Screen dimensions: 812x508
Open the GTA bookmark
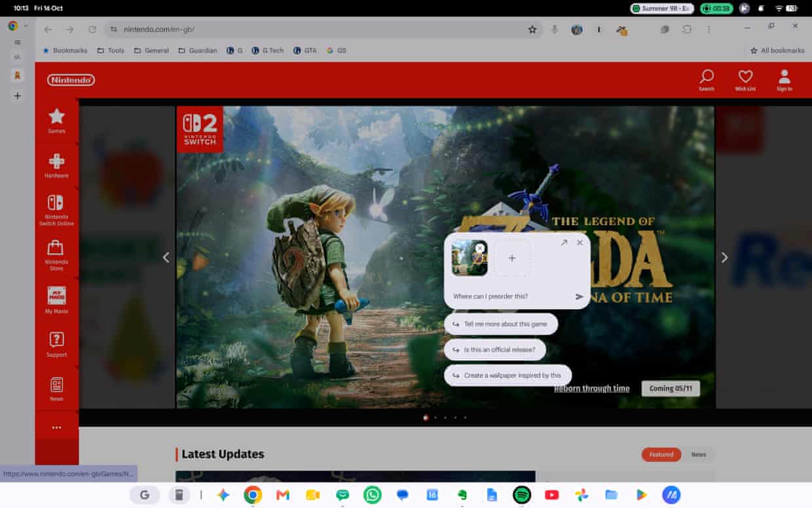(305, 50)
